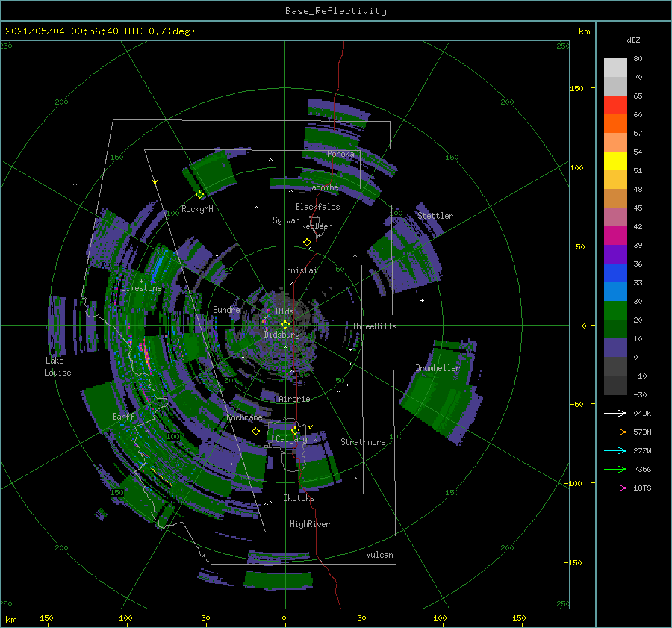Click the orange 57DM arrow legend icon
This screenshot has width=672, height=628.
[x=615, y=432]
